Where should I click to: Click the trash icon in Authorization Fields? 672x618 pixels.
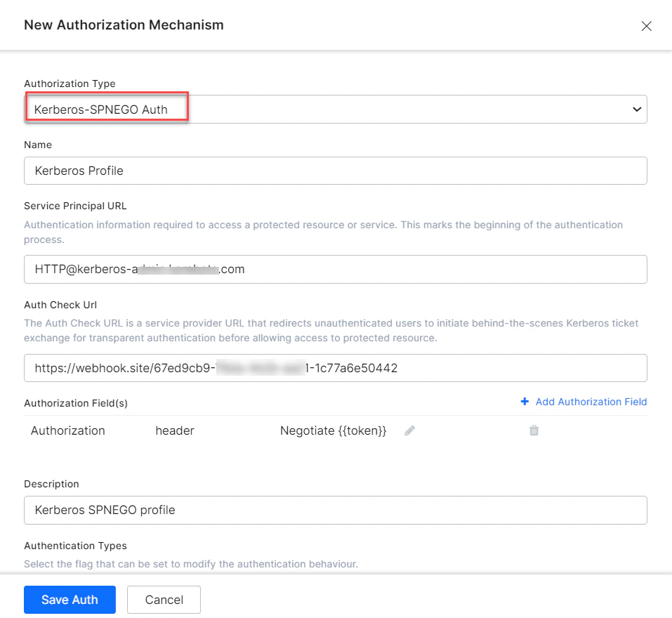[534, 430]
